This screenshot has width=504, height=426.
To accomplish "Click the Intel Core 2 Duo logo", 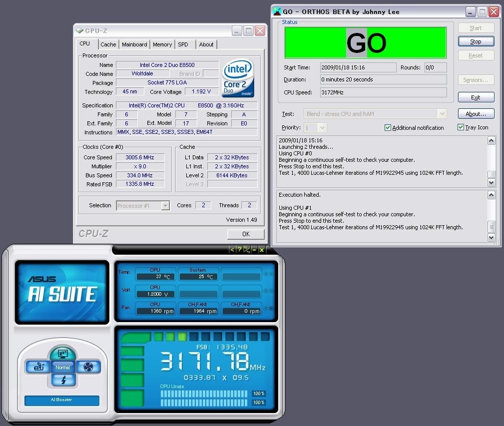I will [x=238, y=77].
